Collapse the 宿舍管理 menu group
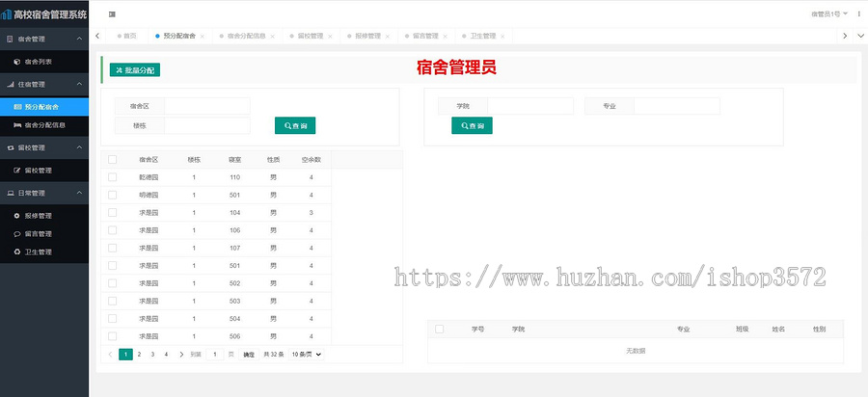This screenshot has height=397, width=868. pyautogui.click(x=79, y=39)
